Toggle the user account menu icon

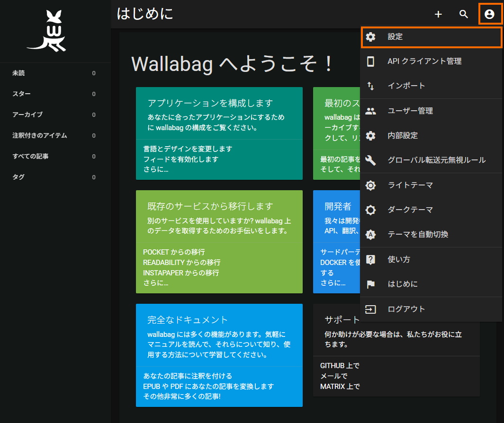pyautogui.click(x=489, y=14)
